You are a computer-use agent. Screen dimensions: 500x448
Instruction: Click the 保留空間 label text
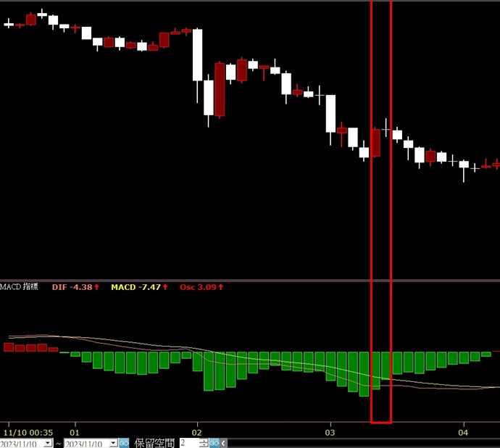(x=154, y=443)
